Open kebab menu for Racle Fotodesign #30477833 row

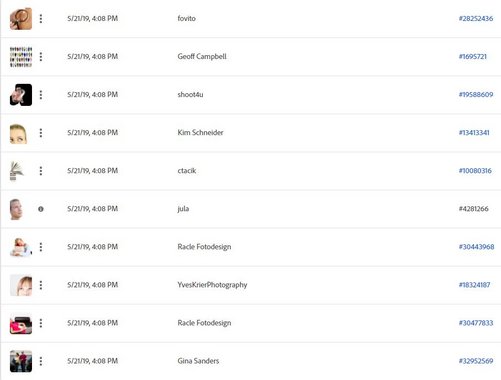point(41,323)
